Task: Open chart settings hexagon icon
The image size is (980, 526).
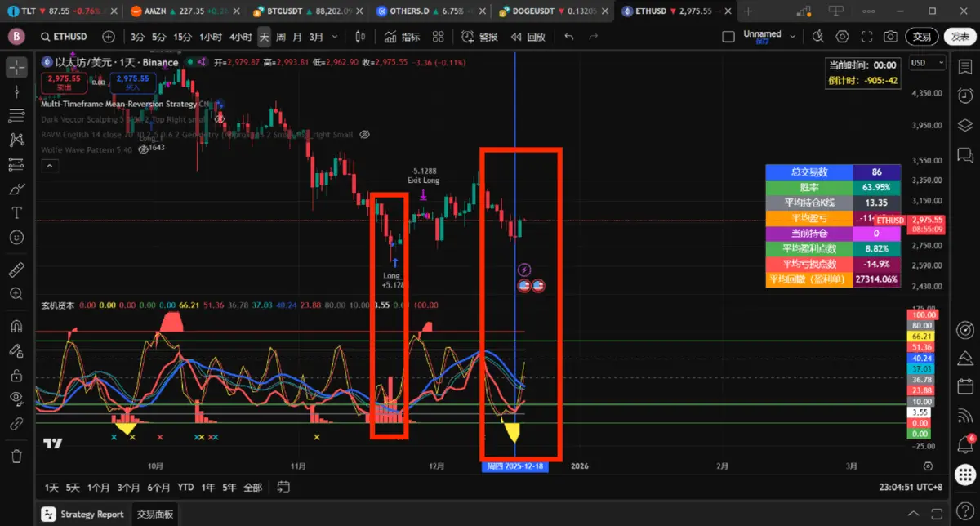Action: point(843,37)
